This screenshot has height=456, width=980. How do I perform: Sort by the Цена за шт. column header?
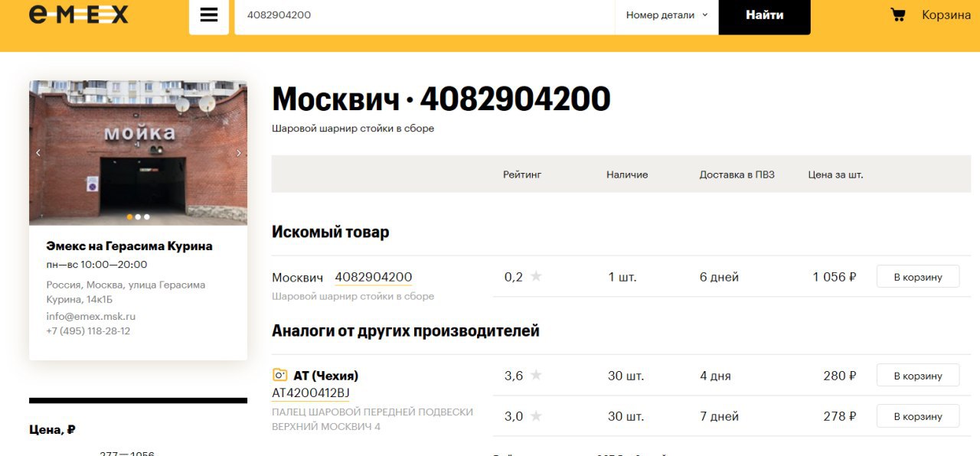[x=835, y=174]
